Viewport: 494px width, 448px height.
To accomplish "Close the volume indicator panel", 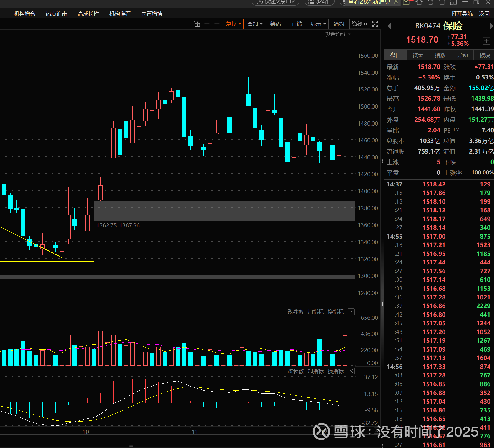I will pos(351,312).
